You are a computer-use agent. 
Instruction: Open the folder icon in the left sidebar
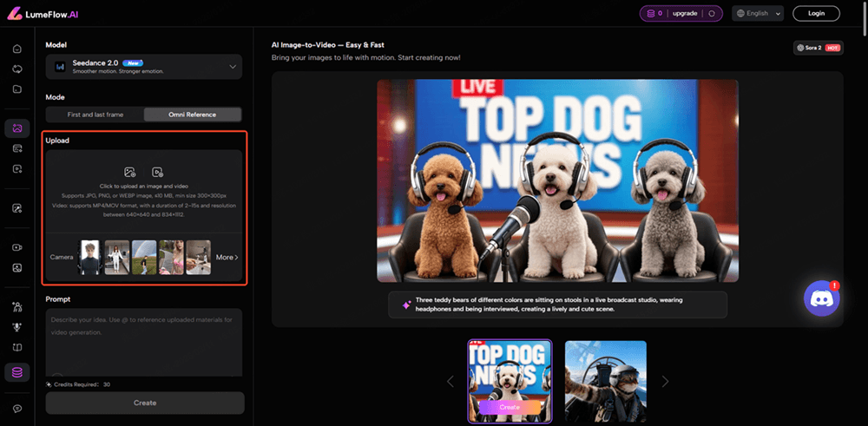pos(17,88)
